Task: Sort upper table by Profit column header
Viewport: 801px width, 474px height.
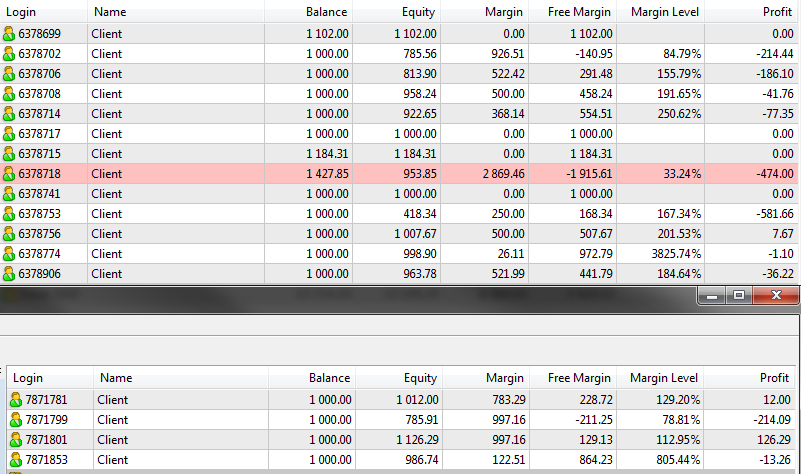Action: [751, 12]
